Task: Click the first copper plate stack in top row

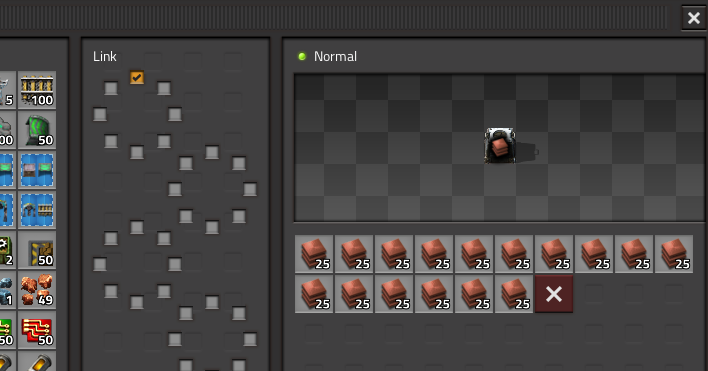Action: [x=314, y=254]
